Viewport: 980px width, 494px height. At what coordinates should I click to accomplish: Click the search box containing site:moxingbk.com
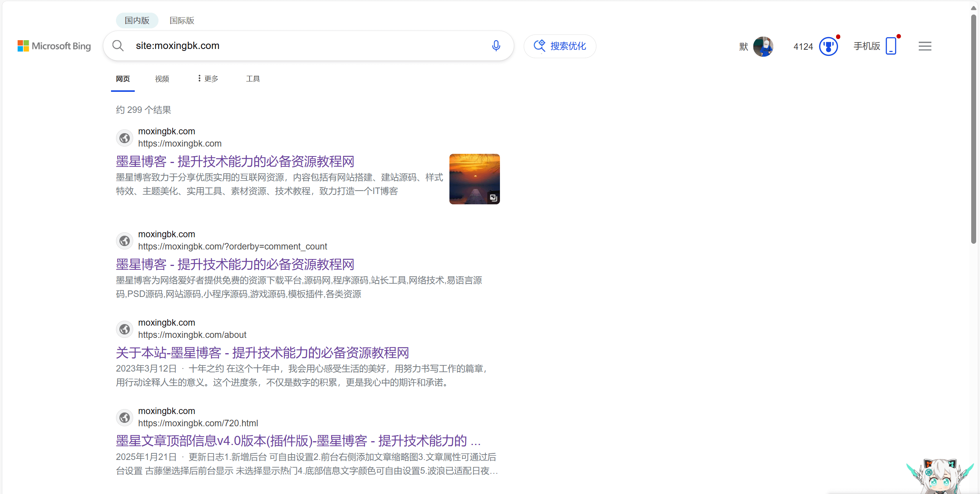coord(308,46)
